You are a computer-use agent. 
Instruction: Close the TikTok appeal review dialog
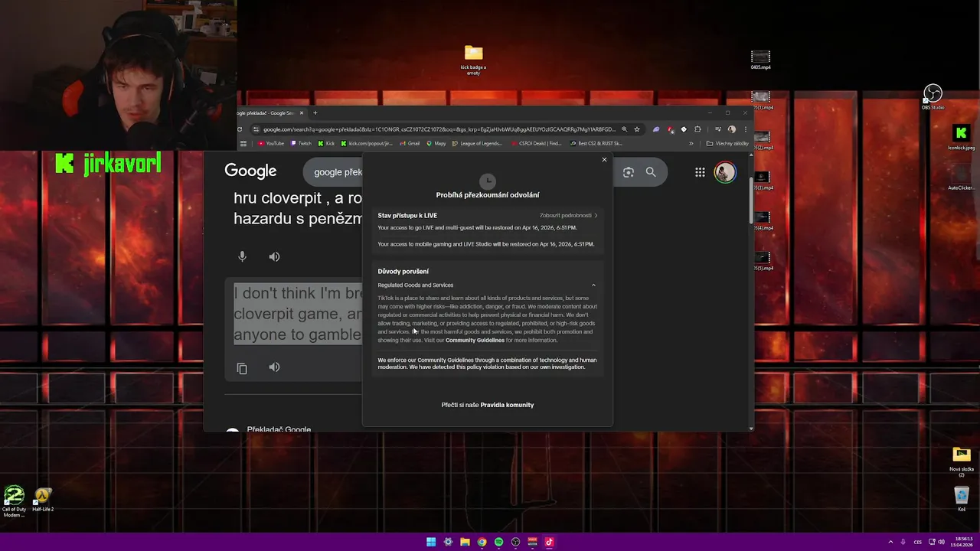(x=604, y=160)
